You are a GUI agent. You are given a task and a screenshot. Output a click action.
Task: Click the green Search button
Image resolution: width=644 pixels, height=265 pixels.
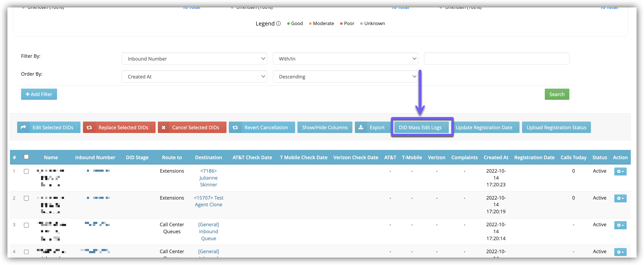(x=557, y=94)
